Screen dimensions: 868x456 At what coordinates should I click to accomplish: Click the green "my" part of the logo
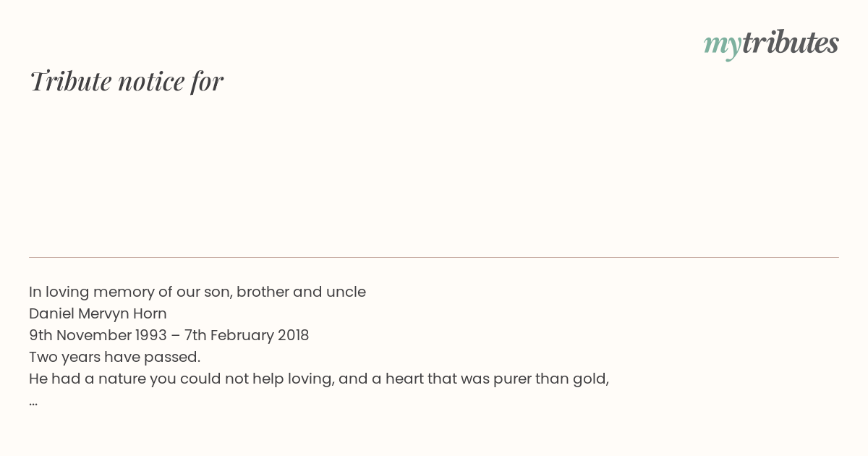coord(723,45)
